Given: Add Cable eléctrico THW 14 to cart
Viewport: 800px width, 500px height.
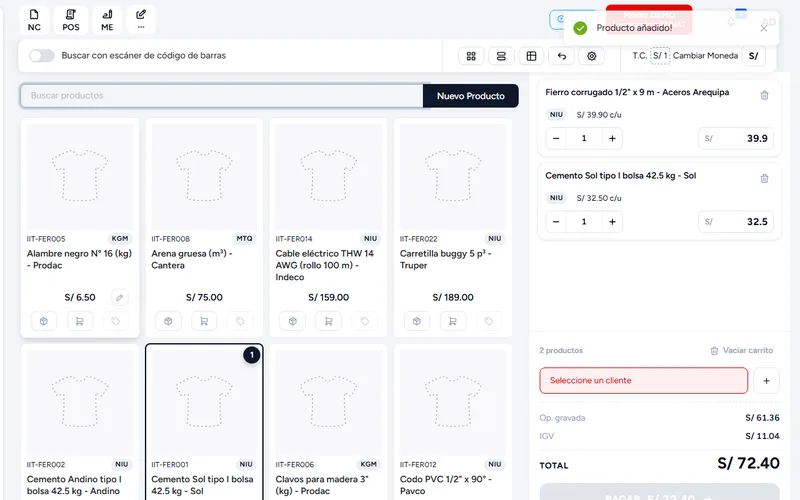Looking at the screenshot, I should pyautogui.click(x=329, y=321).
